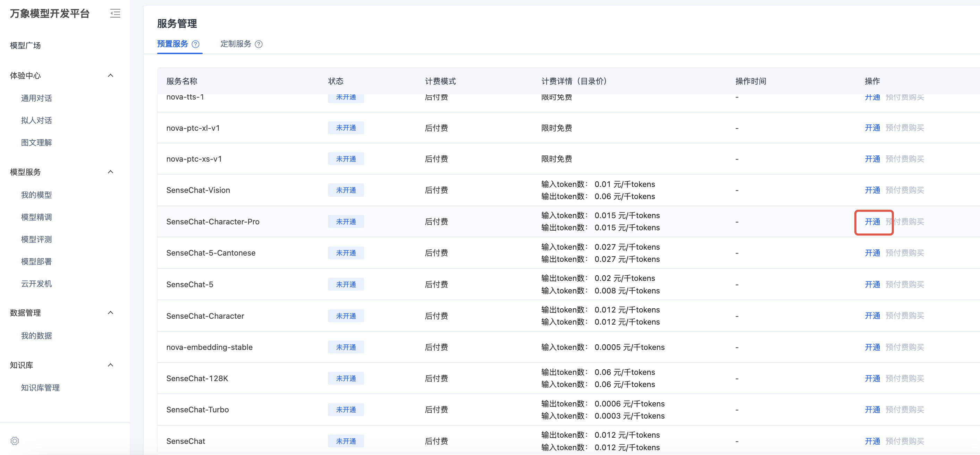Image resolution: width=980 pixels, height=455 pixels.
Task: Open 云开发机 in the sidebar
Action: pos(36,284)
